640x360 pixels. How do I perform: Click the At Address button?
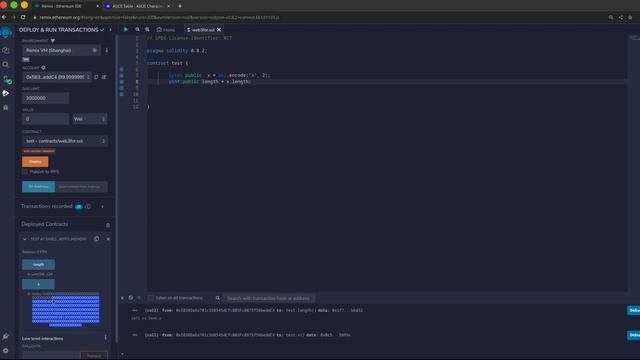point(38,187)
